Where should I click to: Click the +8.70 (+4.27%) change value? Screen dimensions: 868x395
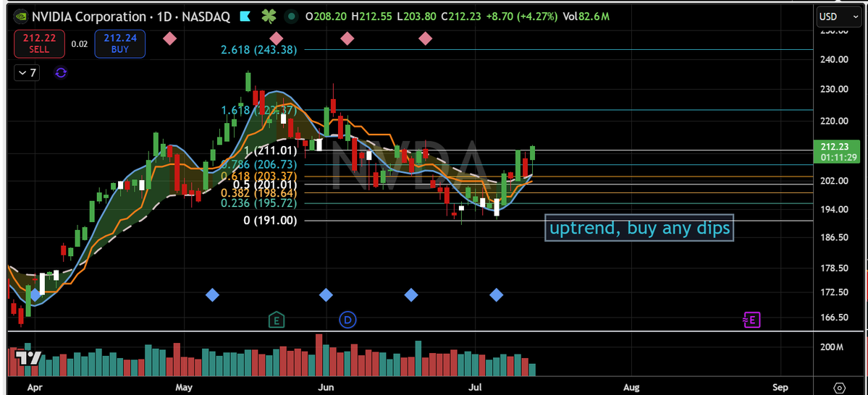(521, 17)
